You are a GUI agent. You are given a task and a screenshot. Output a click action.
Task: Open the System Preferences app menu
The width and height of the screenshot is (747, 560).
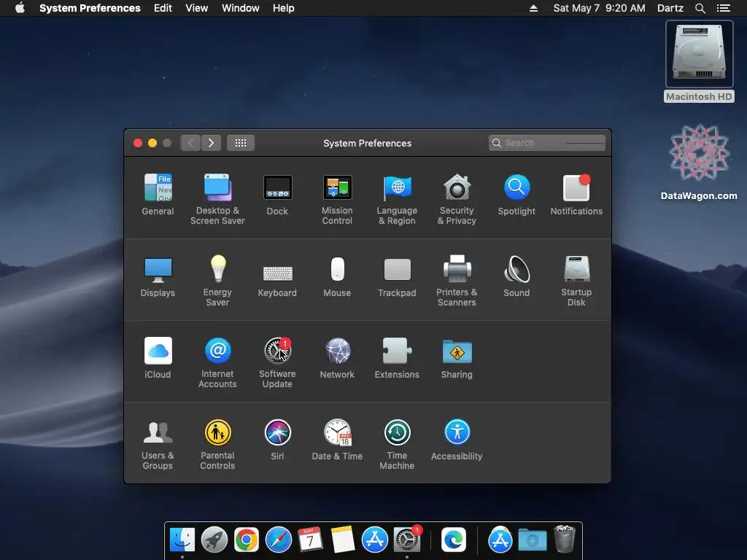[90, 8]
